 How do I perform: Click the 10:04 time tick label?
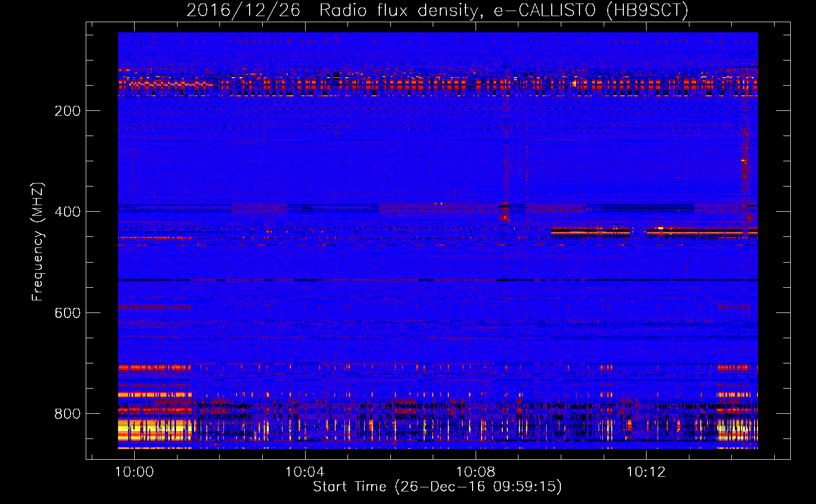[x=305, y=472]
